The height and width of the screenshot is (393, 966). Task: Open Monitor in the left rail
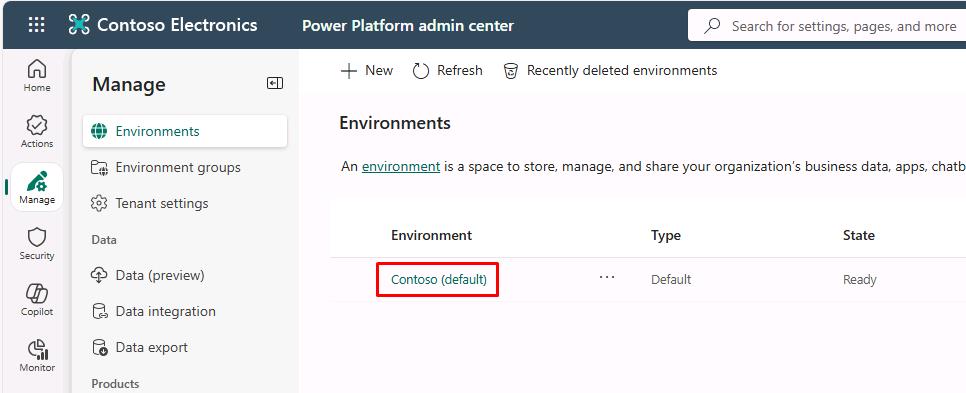coord(37,356)
